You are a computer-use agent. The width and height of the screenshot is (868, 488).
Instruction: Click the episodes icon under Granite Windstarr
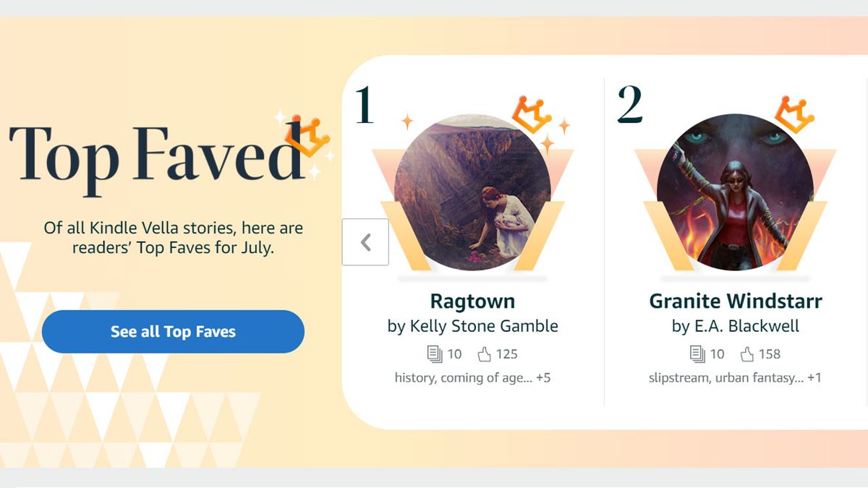click(697, 354)
